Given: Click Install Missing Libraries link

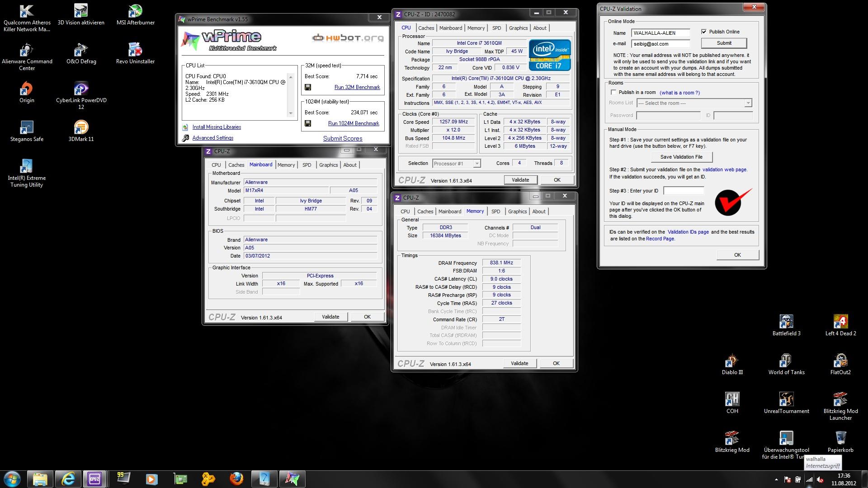Looking at the screenshot, I should pos(217,127).
